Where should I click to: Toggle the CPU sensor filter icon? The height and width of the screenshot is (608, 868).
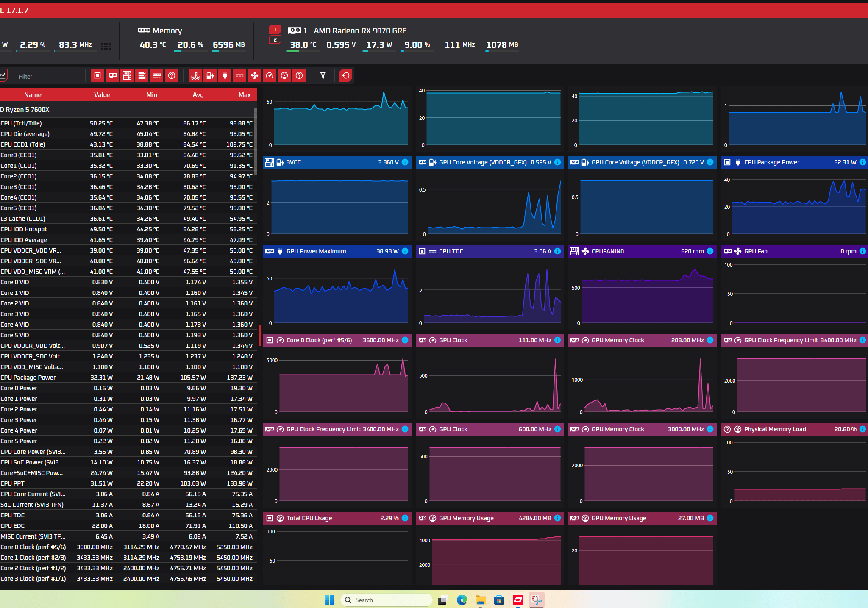(x=97, y=75)
